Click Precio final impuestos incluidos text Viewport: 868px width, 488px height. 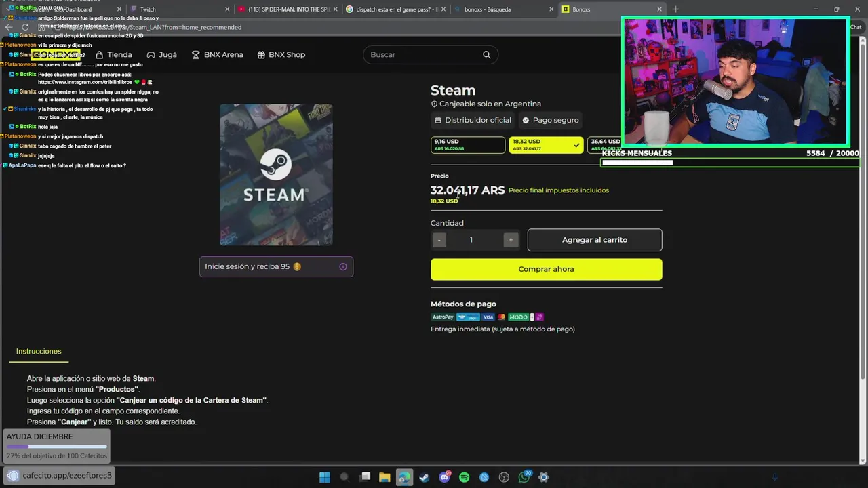[x=559, y=190]
